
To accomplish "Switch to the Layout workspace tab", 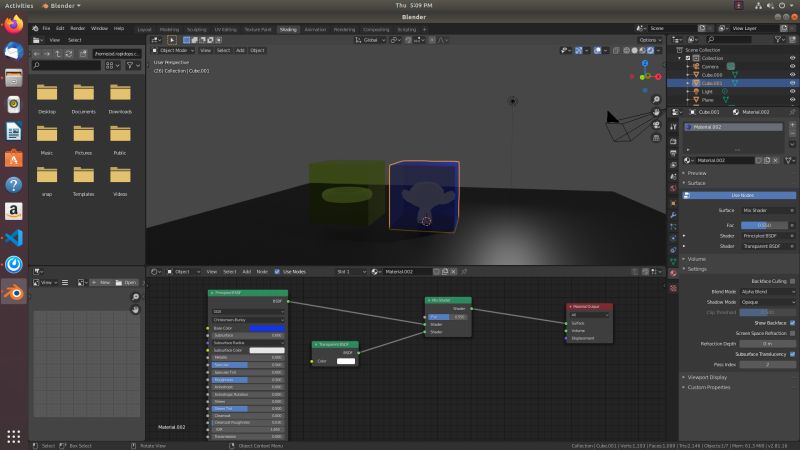I will [144, 30].
